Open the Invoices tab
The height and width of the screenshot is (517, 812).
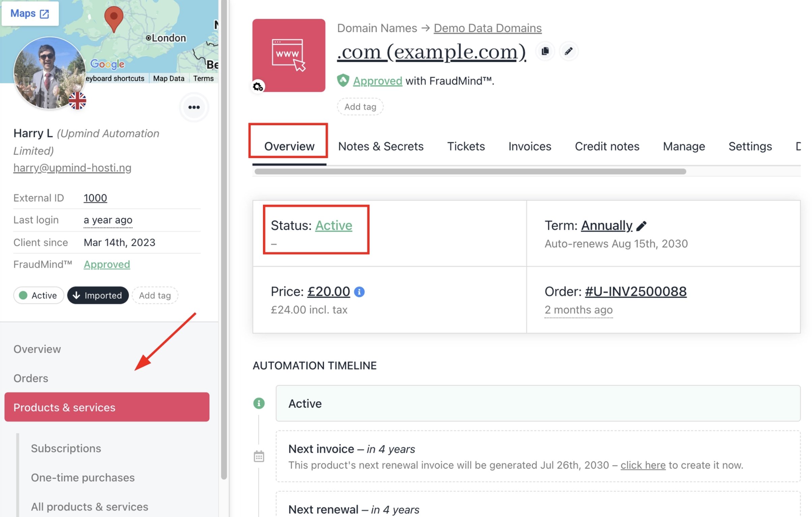pyautogui.click(x=530, y=146)
